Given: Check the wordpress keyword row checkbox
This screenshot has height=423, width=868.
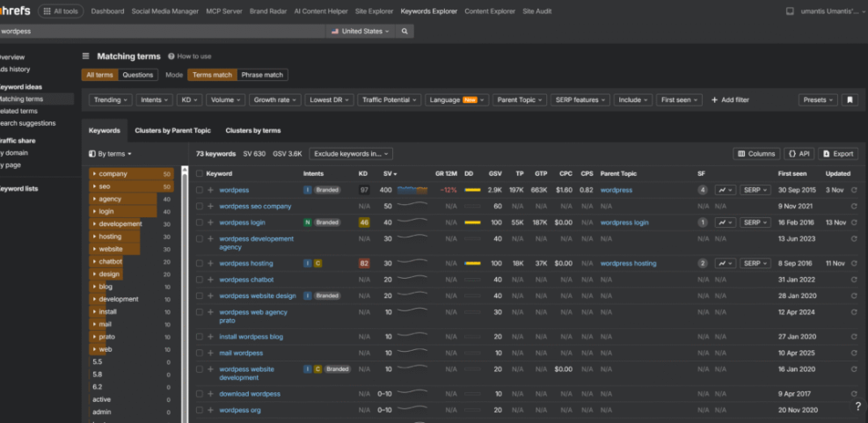Looking at the screenshot, I should (x=200, y=190).
